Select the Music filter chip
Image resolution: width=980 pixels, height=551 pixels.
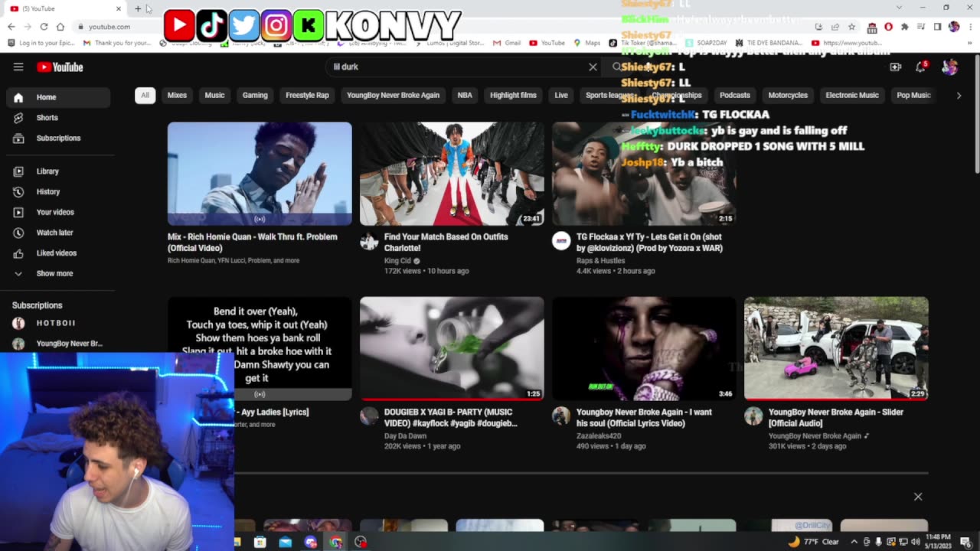coord(214,95)
